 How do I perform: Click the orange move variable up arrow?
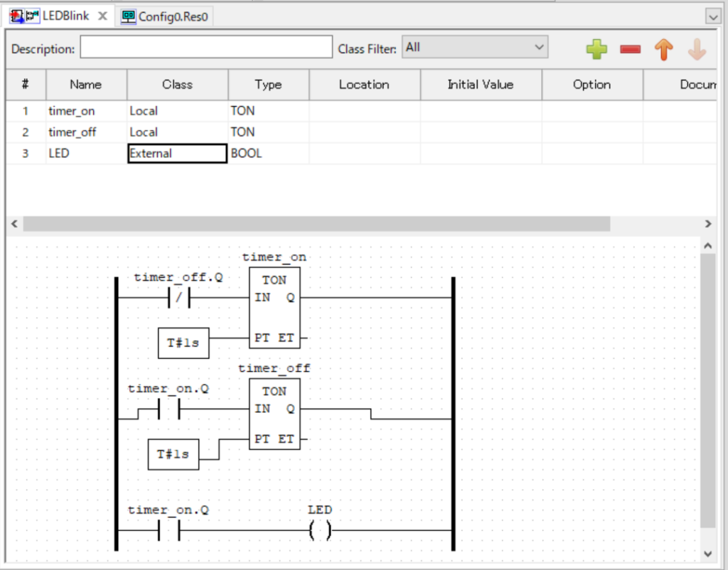[663, 50]
